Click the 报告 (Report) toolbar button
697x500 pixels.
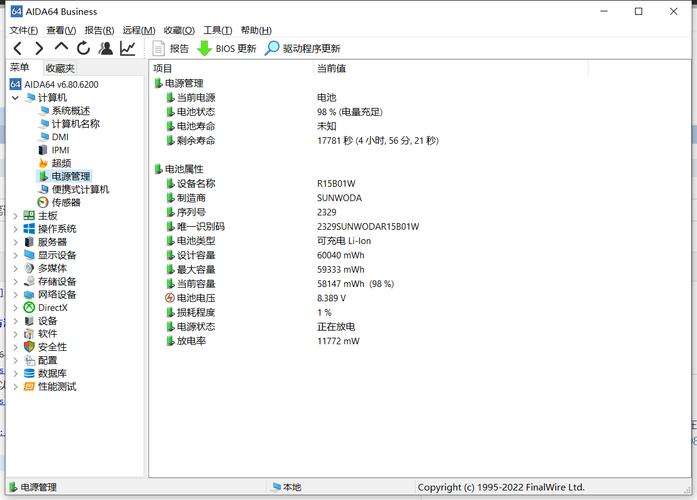point(171,48)
